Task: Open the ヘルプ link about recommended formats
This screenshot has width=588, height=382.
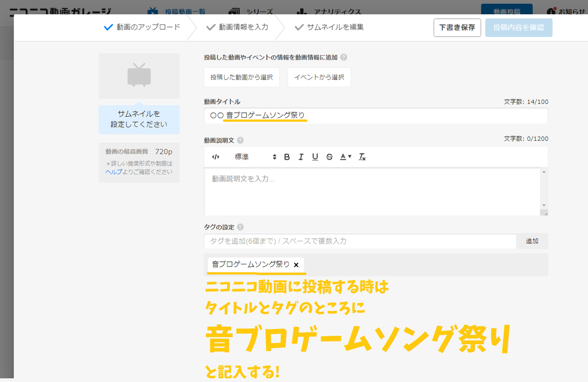Action: tap(114, 172)
